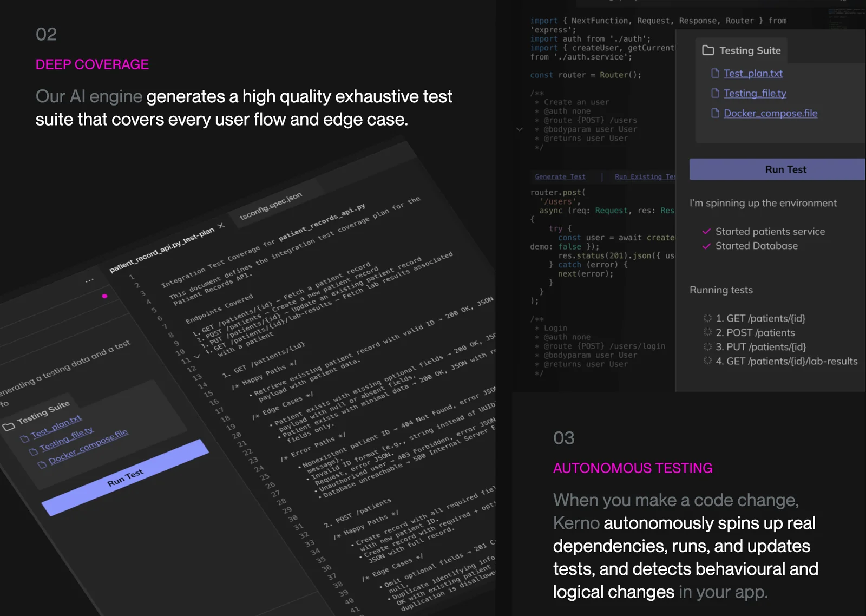Toggle the fold chevron at line 11 in the tilted editor
This screenshot has height=616, width=866.
[196, 356]
